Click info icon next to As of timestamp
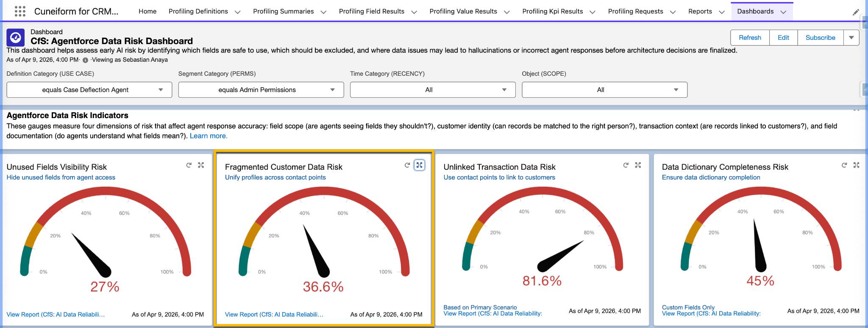Image resolution: width=868 pixels, height=328 pixels. (x=85, y=60)
